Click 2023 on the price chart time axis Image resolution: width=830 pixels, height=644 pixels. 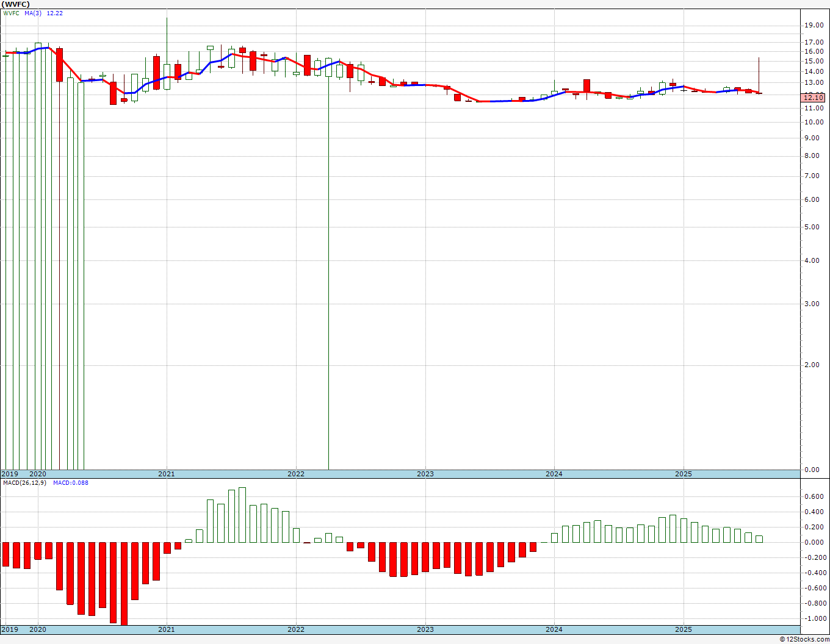(x=425, y=474)
